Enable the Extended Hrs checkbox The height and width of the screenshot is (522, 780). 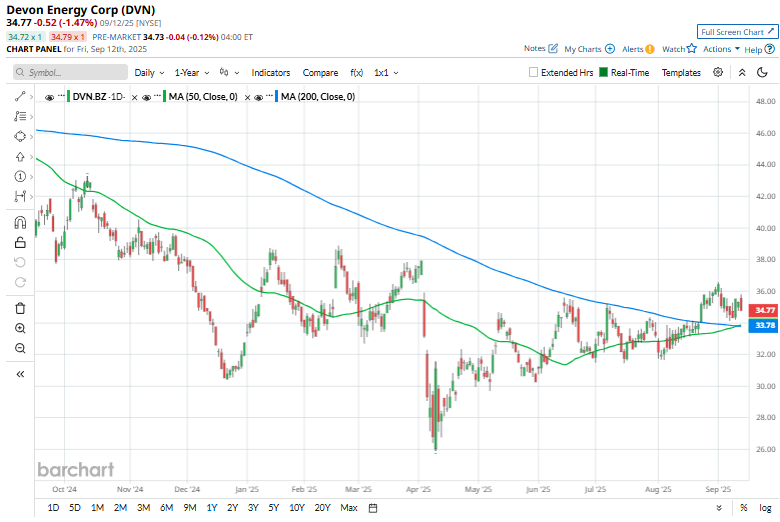533,72
